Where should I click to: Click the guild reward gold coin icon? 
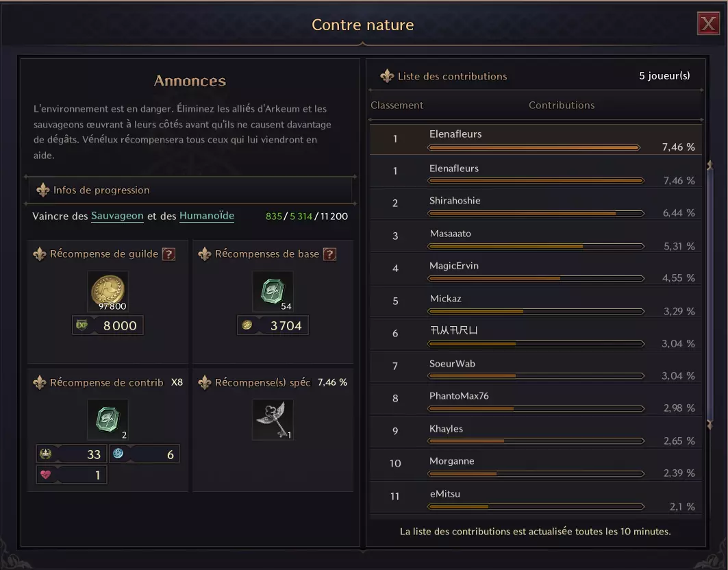(x=108, y=290)
